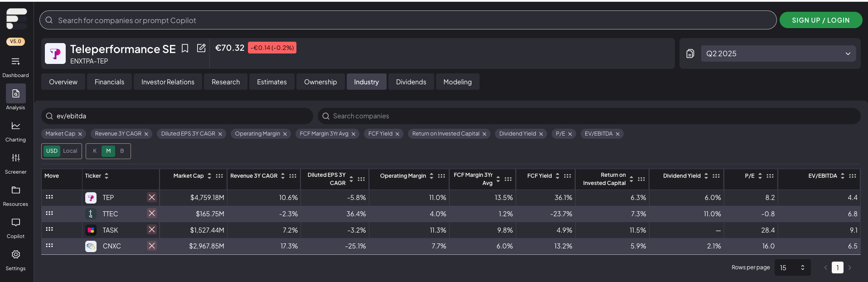This screenshot has height=282, width=868.
Task: Open the Resources folder icon
Action: pyautogui.click(x=15, y=190)
